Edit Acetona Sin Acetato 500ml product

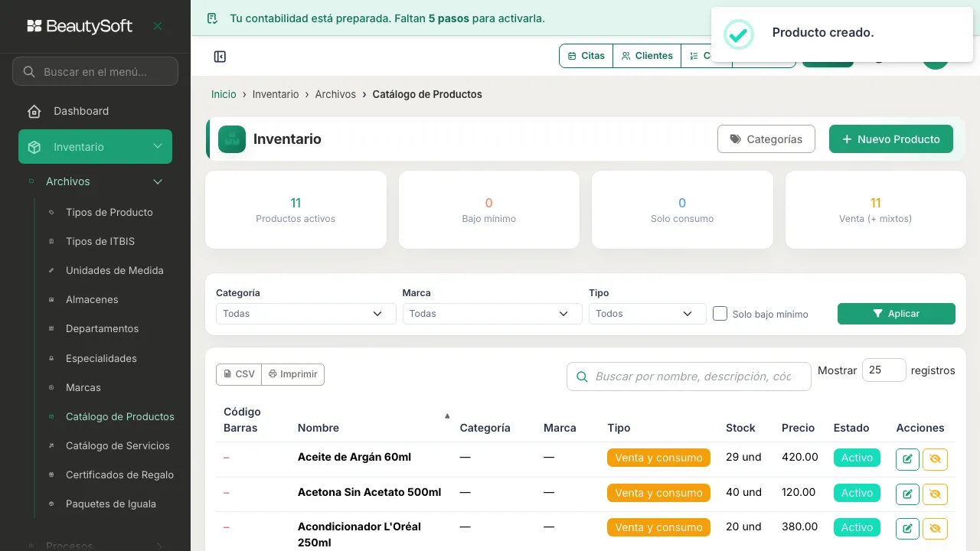(x=907, y=494)
